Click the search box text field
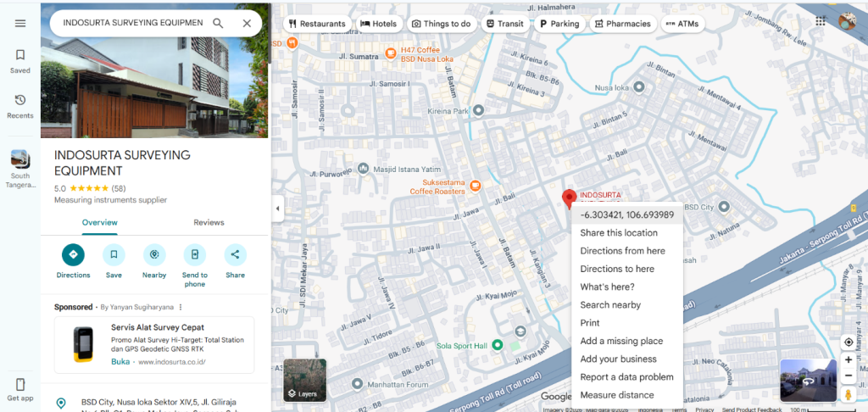This screenshot has height=412, width=868. click(x=133, y=23)
